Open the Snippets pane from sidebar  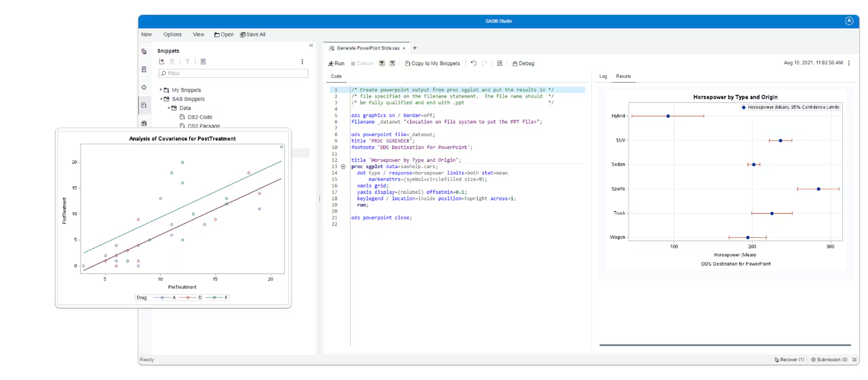click(144, 105)
